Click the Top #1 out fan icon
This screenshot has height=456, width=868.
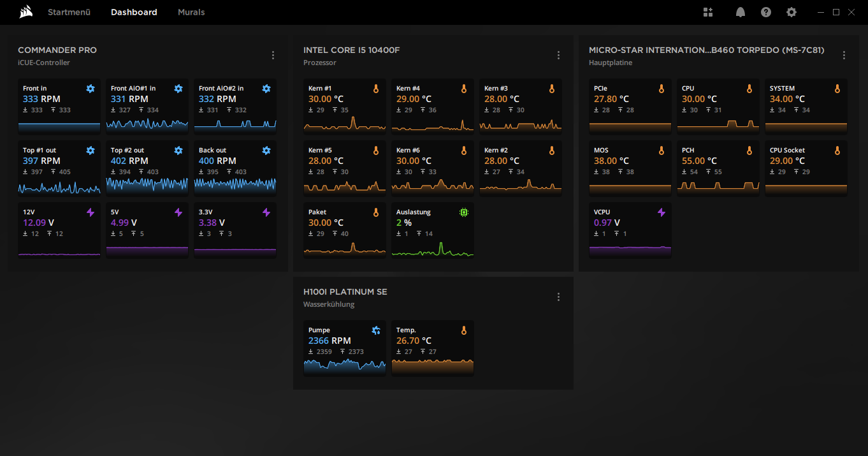90,151
